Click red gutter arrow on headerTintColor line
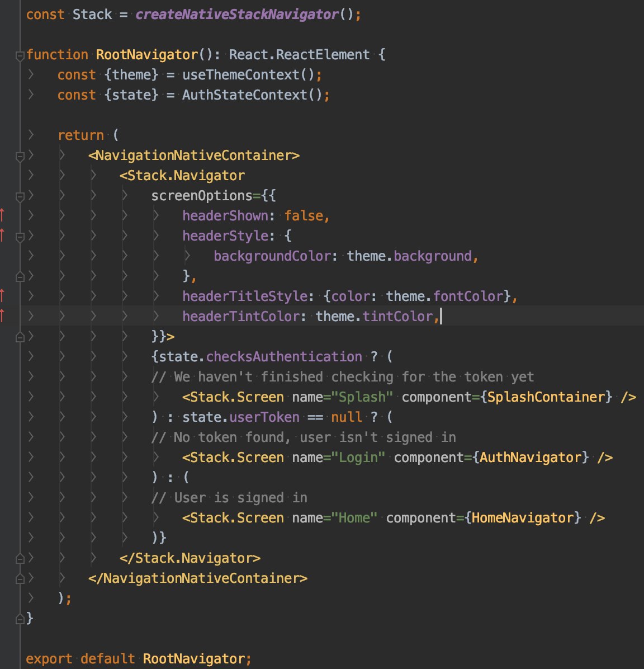 click(x=2, y=315)
